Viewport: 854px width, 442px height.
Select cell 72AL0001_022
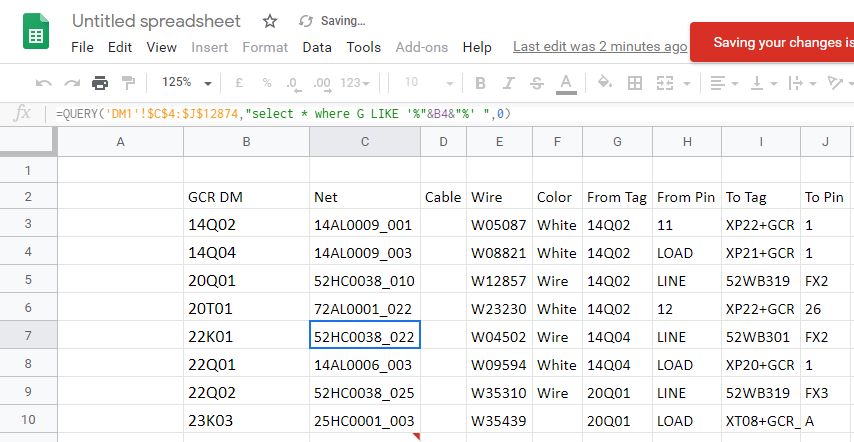365,308
